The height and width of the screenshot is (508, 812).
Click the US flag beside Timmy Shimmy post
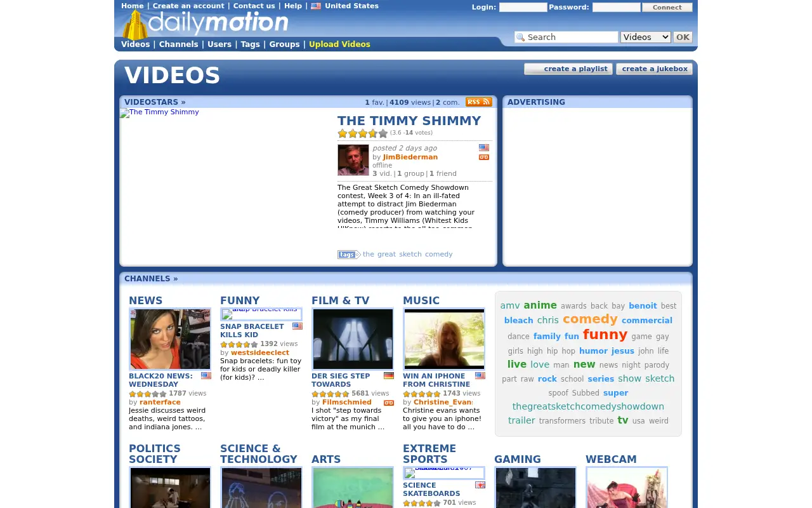484,147
